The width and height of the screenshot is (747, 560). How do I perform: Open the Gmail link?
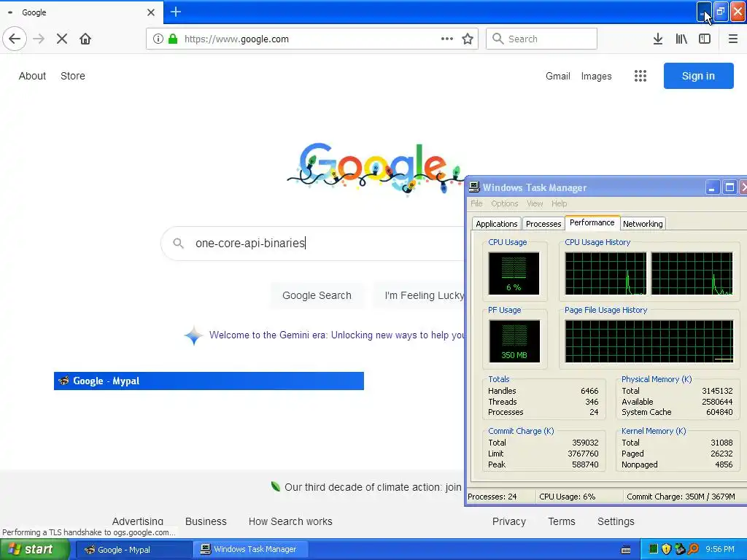click(558, 76)
